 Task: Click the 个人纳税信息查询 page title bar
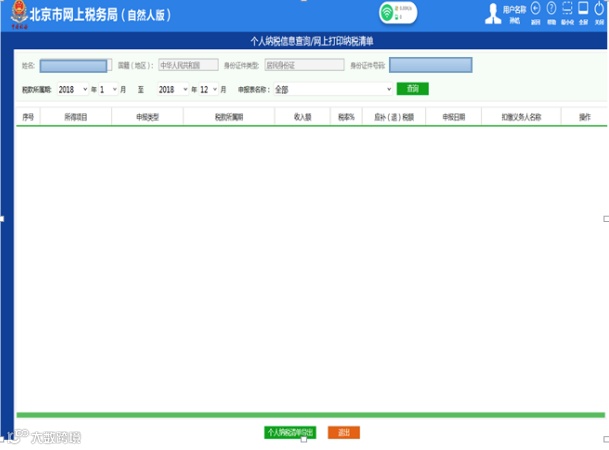312,41
